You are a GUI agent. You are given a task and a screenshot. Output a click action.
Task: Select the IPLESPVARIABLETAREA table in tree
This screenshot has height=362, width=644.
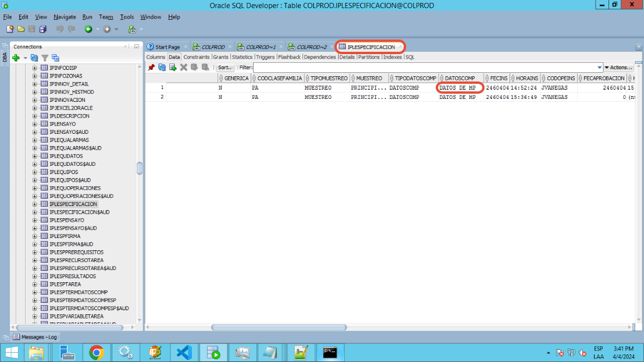pyautogui.click(x=76, y=317)
